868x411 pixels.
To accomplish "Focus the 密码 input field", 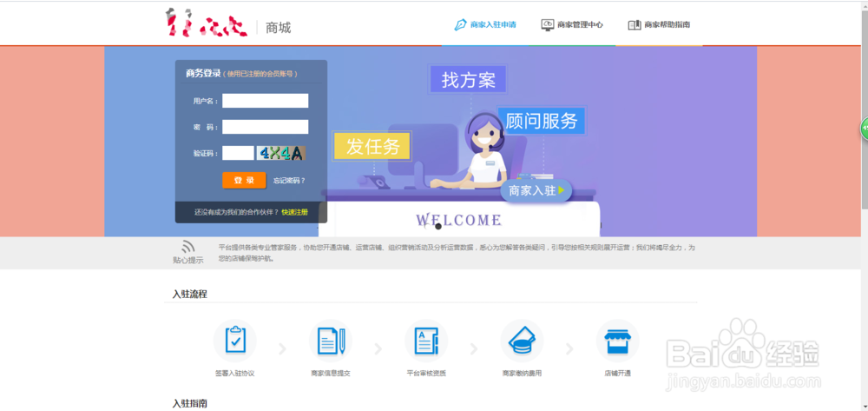I will 265,127.
